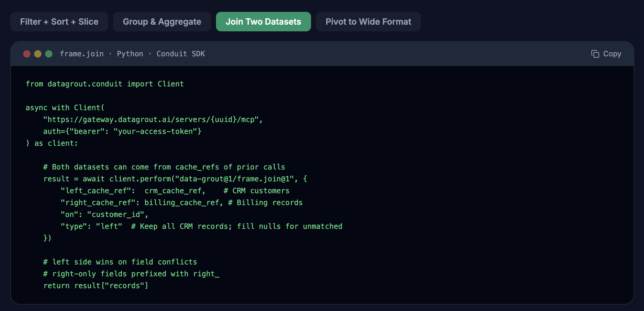Screen dimensions: 644x311
Task: Click the 'right-only fields prefixed' comment
Action: click(x=131, y=274)
